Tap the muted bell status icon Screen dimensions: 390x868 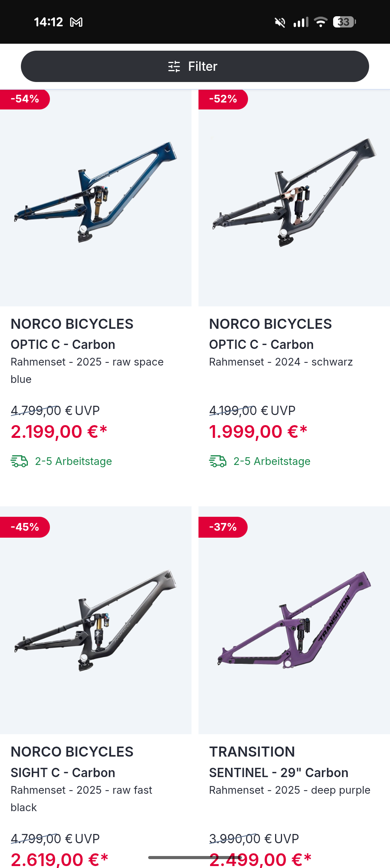tap(280, 22)
